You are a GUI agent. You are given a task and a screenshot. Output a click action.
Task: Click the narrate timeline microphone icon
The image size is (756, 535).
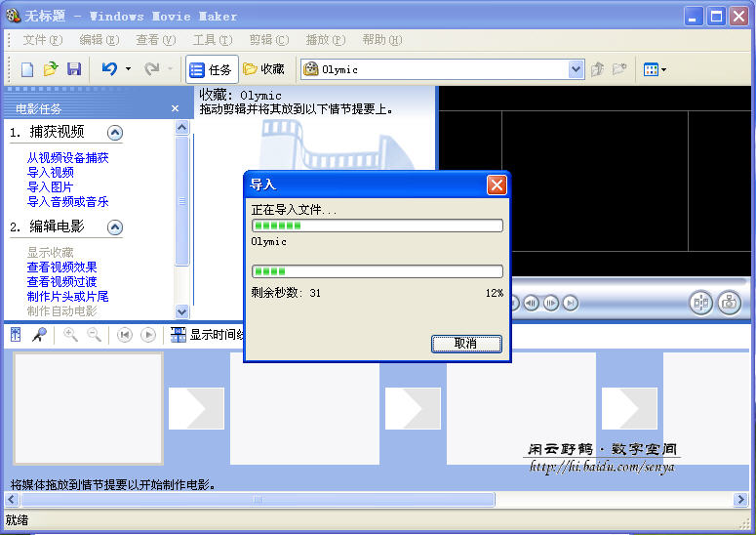[39, 334]
